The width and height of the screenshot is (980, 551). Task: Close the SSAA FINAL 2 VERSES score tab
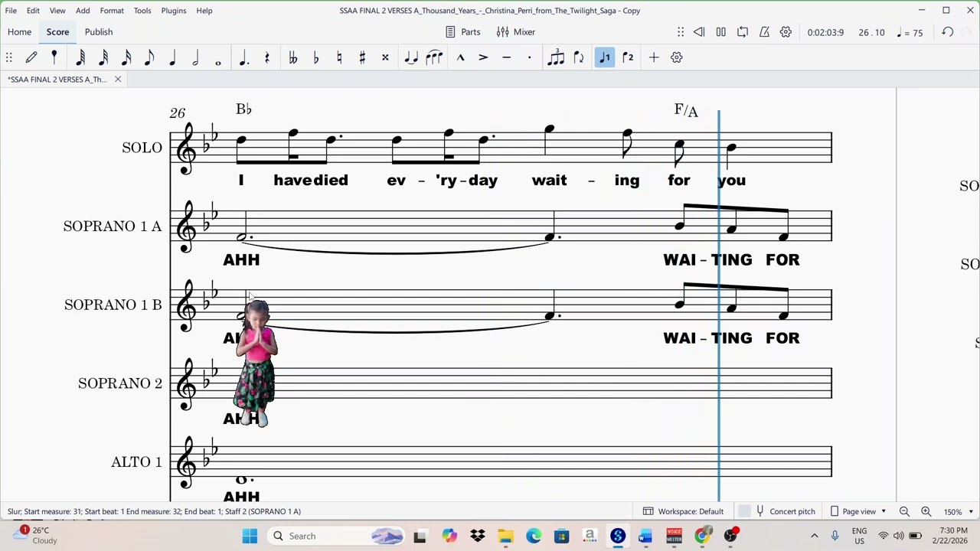coord(118,80)
